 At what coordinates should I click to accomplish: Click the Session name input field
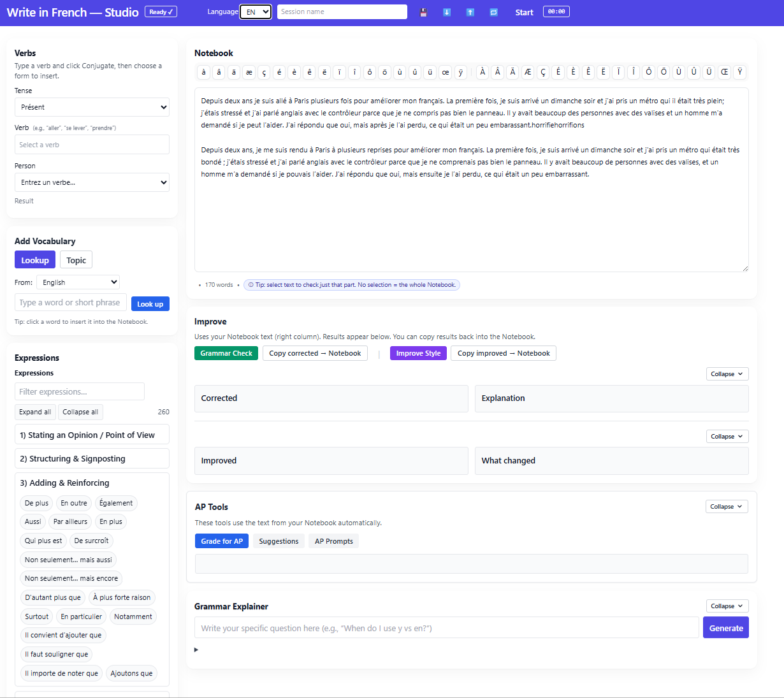point(342,11)
